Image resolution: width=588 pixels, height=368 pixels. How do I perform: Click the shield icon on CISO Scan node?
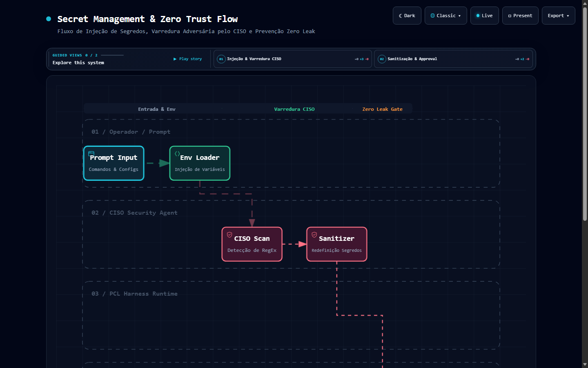click(x=229, y=235)
